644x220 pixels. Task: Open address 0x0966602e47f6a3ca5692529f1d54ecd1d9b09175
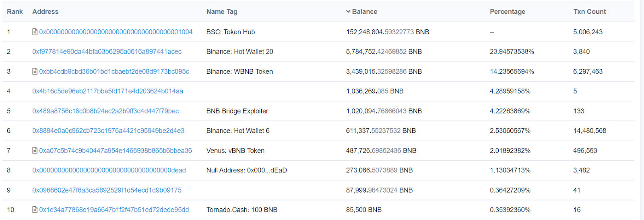point(107,190)
